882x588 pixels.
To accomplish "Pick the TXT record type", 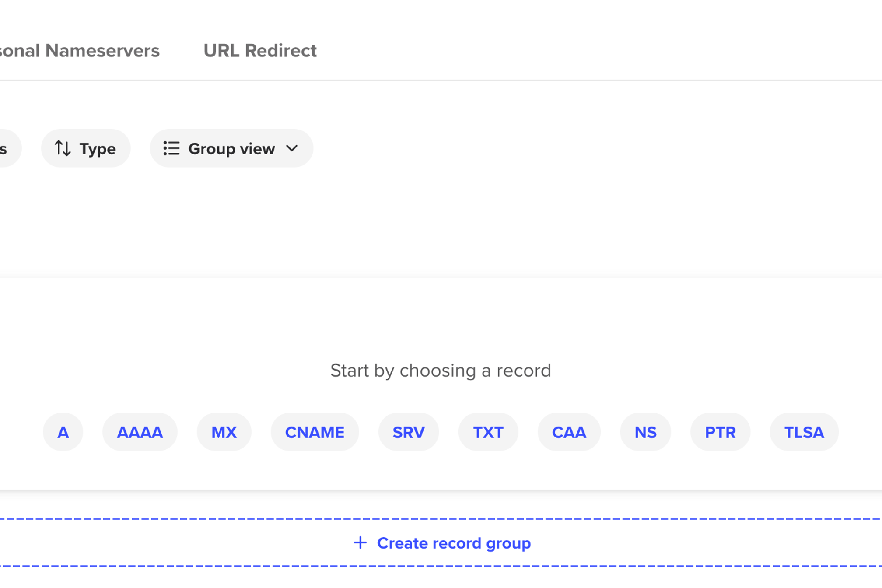I will (x=488, y=432).
